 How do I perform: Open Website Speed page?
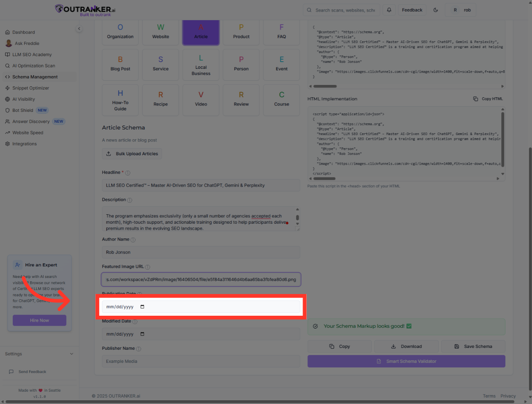28,133
